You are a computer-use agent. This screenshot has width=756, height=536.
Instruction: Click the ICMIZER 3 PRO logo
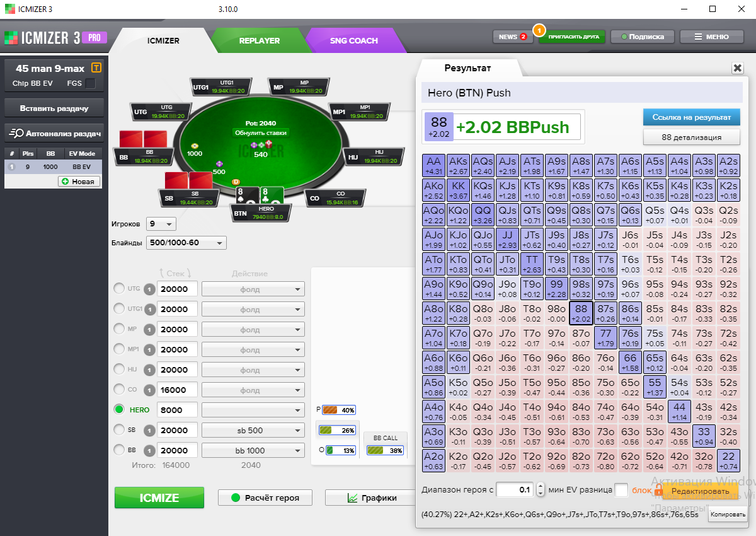tap(55, 37)
